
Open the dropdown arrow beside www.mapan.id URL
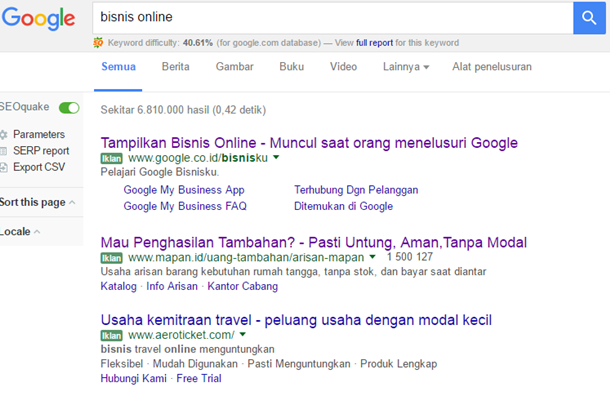[372, 257]
